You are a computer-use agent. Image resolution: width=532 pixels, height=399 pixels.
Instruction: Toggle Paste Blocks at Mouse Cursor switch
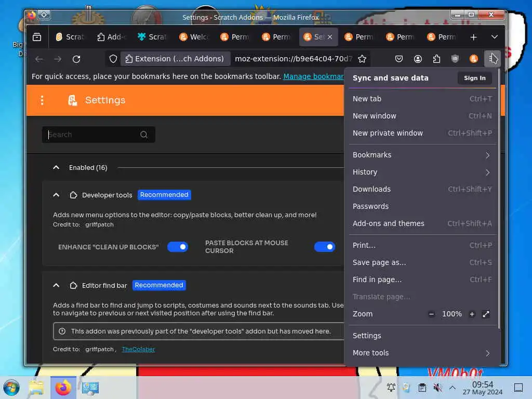[324, 247]
